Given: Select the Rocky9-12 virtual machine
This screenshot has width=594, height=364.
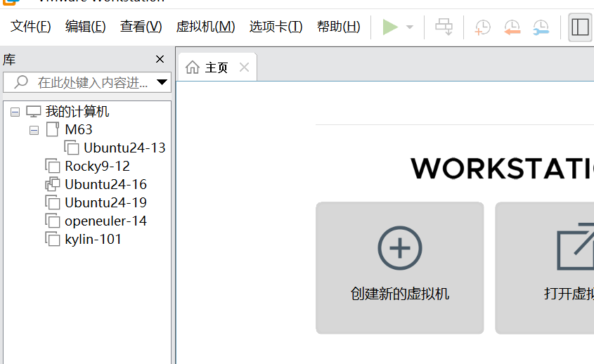Looking at the screenshot, I should pyautogui.click(x=97, y=166).
